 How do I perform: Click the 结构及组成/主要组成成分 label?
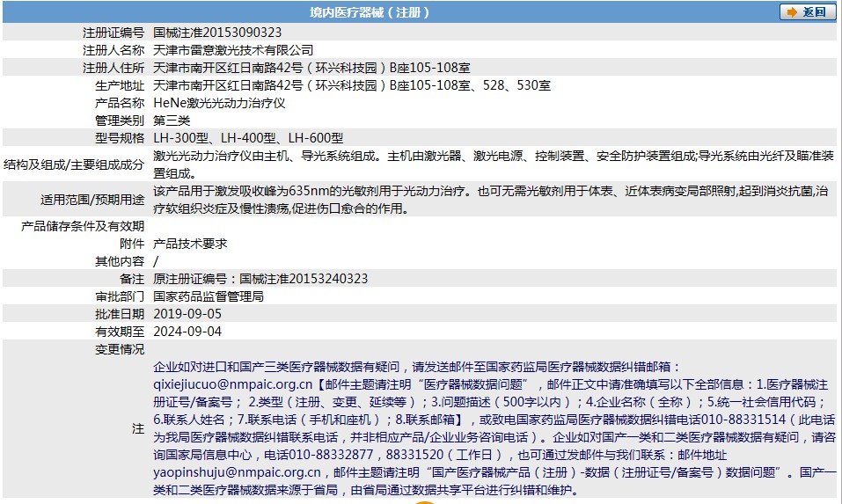74,164
